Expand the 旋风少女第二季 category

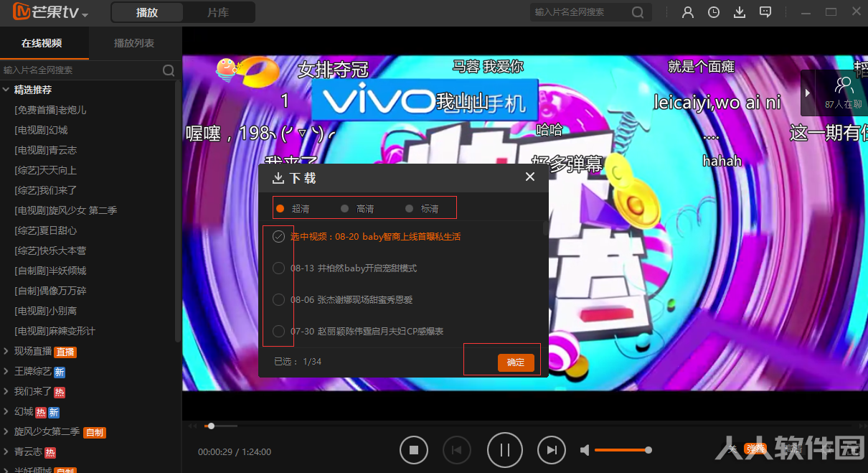click(6, 432)
